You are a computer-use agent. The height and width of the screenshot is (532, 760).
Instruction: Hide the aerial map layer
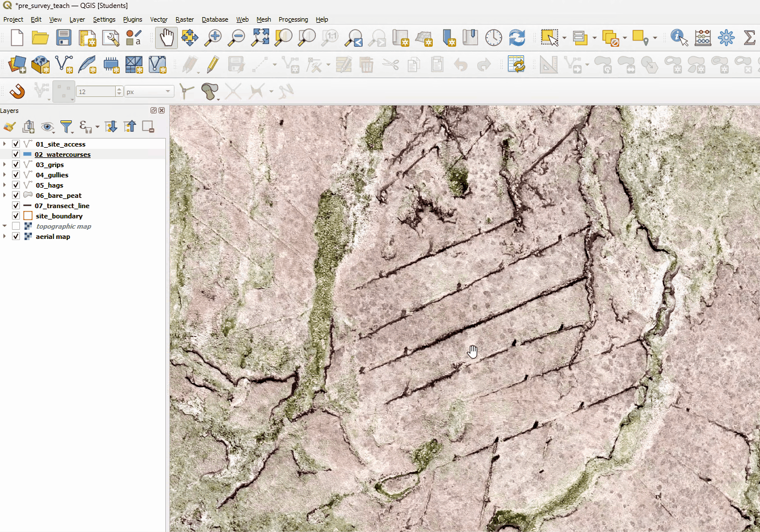tap(16, 237)
